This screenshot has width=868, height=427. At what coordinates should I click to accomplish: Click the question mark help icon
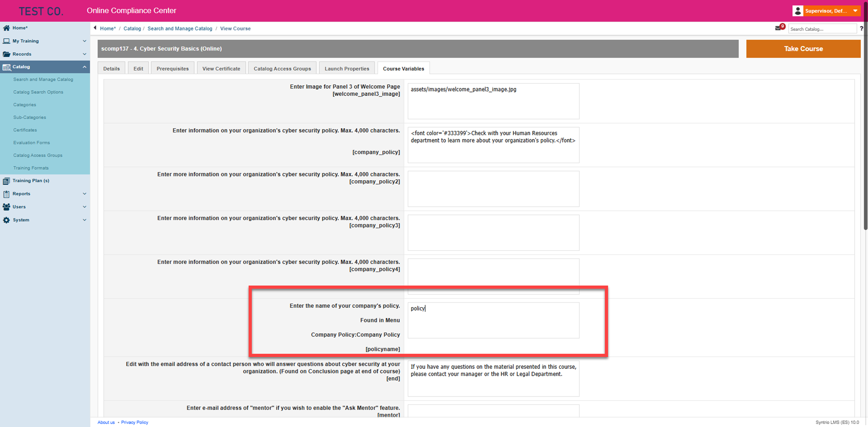[x=861, y=29]
